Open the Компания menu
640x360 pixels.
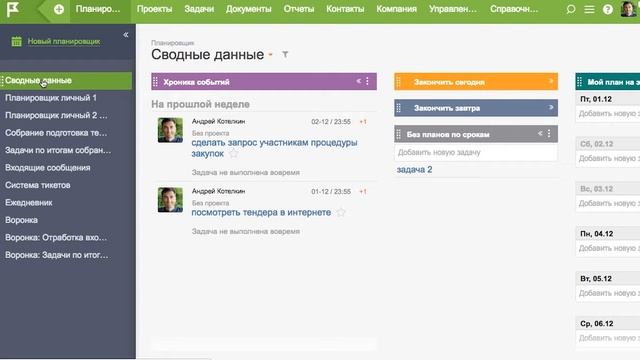396,9
